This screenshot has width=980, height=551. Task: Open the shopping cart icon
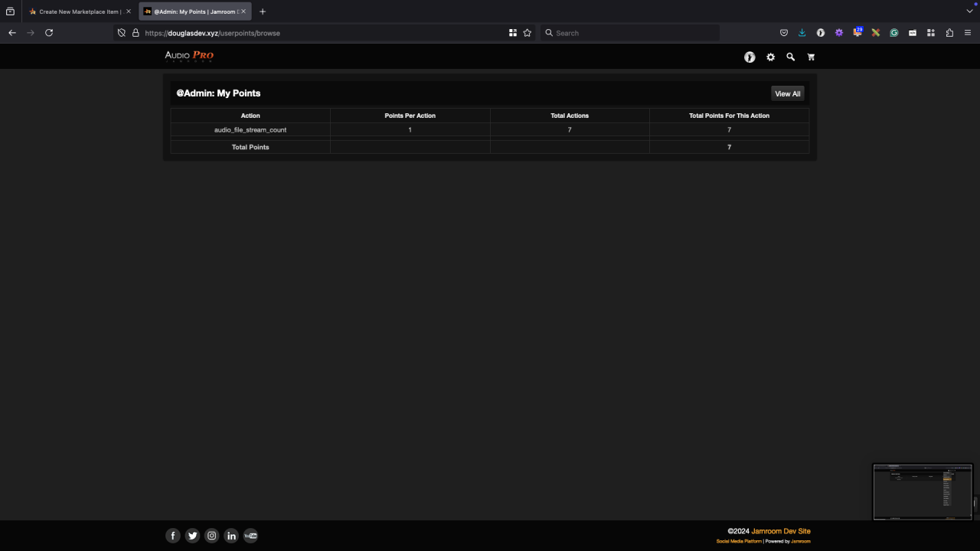[811, 57]
